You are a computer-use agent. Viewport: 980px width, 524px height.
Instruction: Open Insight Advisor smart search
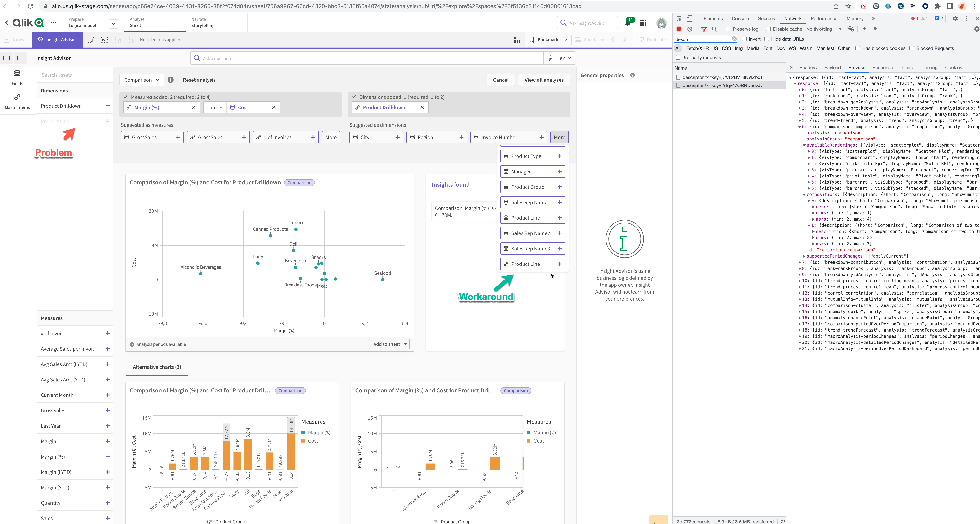(90, 39)
